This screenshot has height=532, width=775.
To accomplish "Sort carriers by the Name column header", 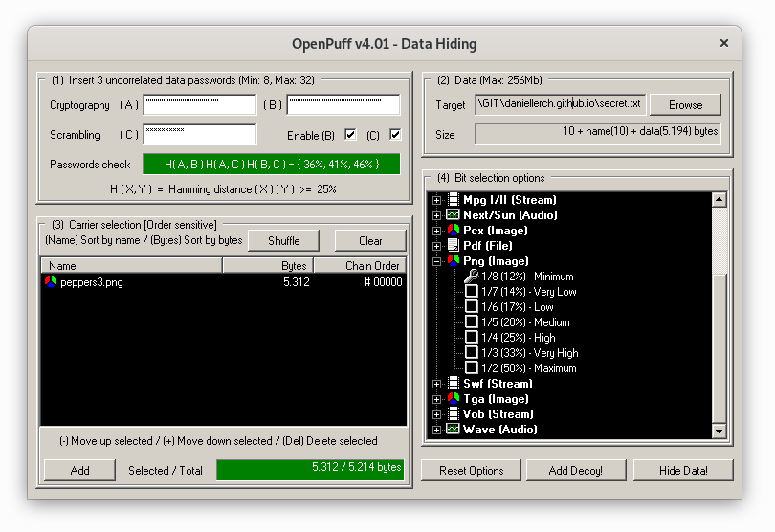I will click(131, 265).
